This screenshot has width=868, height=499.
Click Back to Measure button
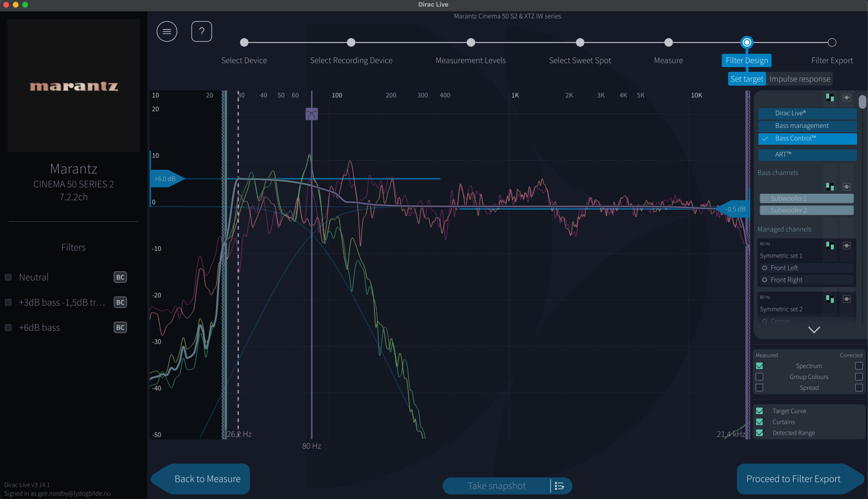pyautogui.click(x=200, y=479)
